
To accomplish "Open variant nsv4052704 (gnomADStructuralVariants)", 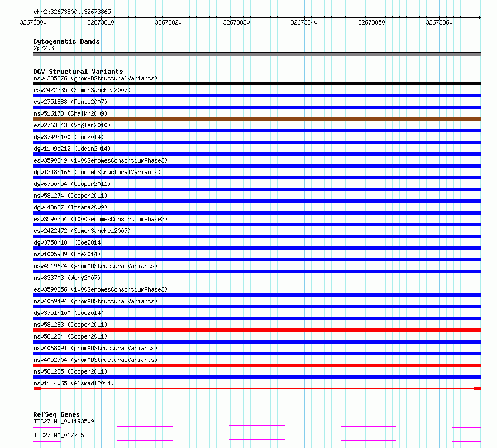I will [95, 360].
